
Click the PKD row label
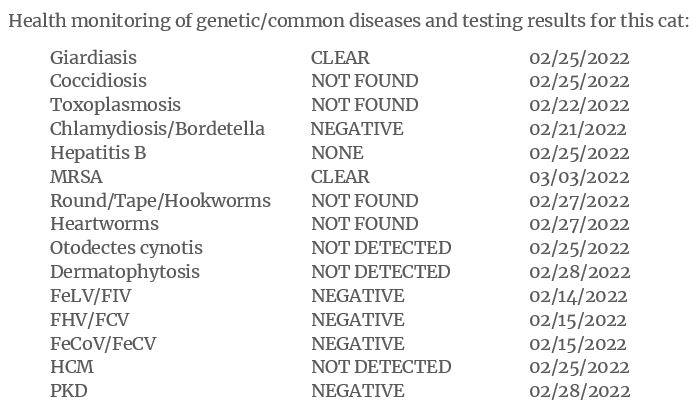pos(68,391)
